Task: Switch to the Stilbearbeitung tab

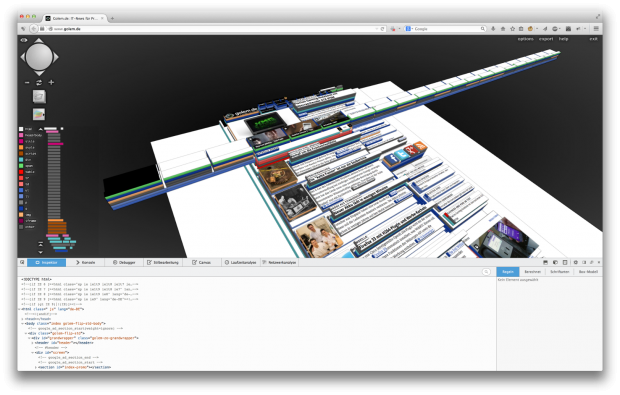Action: (x=163, y=262)
